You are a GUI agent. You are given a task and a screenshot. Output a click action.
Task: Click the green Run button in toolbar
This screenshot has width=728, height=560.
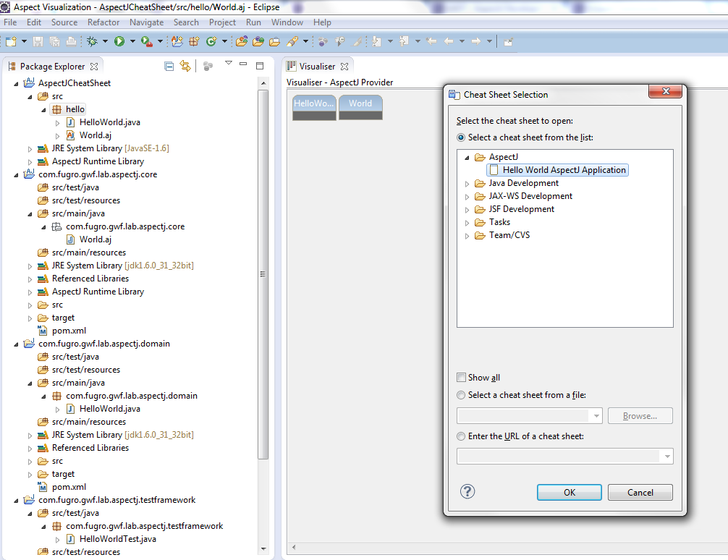(x=119, y=42)
